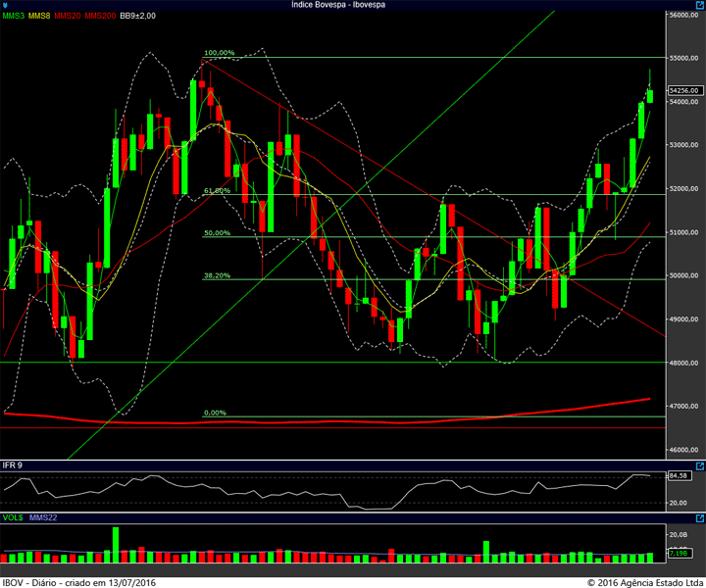Click the IFR 9 panel title
The image size is (706, 588).
[12, 465]
